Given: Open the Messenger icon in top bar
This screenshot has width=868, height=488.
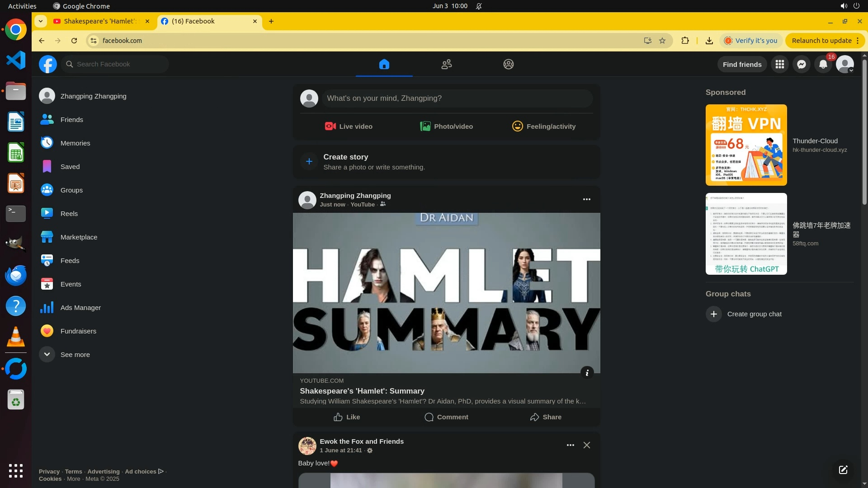Looking at the screenshot, I should (802, 65).
